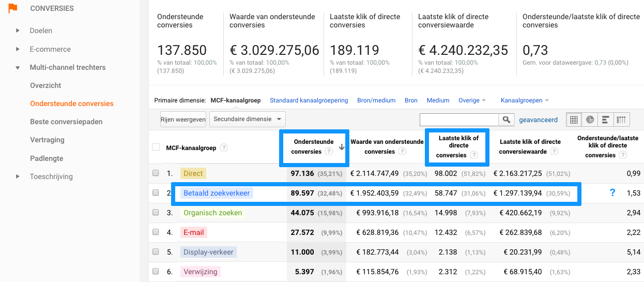Expand the E-commerce section
This screenshot has height=282, width=644.
coord(18,49)
